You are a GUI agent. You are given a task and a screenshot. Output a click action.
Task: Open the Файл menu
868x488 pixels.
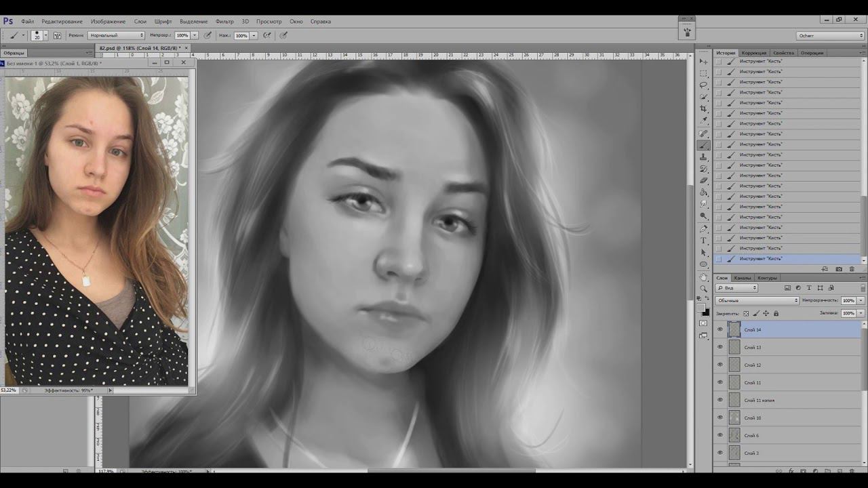[x=27, y=22]
